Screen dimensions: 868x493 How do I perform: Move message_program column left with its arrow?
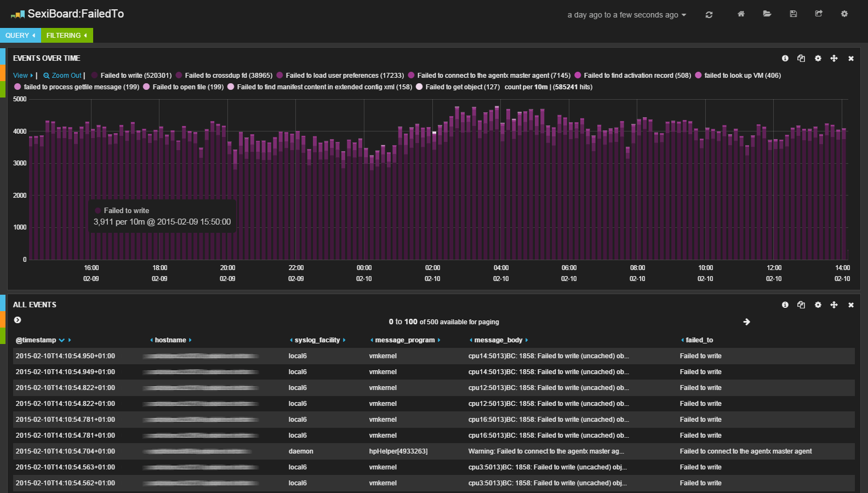coord(372,340)
